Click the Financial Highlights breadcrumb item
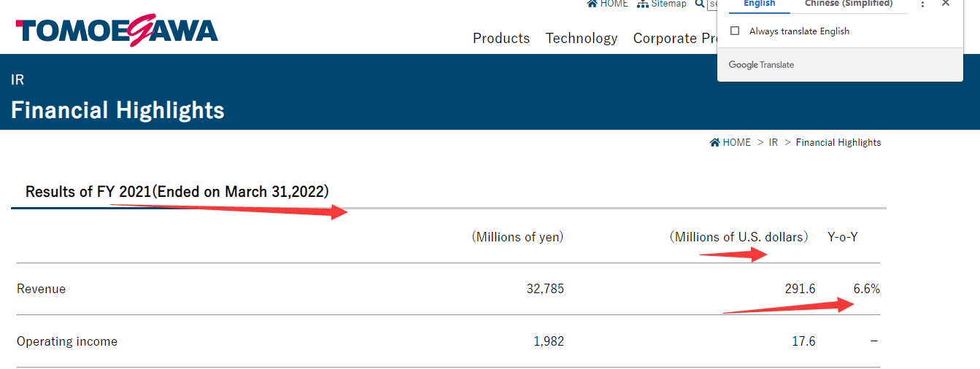The image size is (980, 369). click(838, 143)
